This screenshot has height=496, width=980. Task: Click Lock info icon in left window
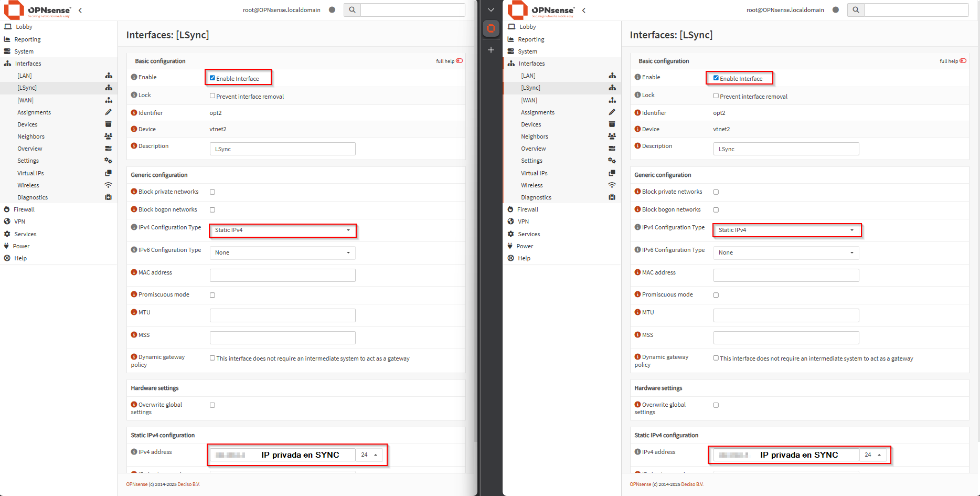[x=134, y=95]
